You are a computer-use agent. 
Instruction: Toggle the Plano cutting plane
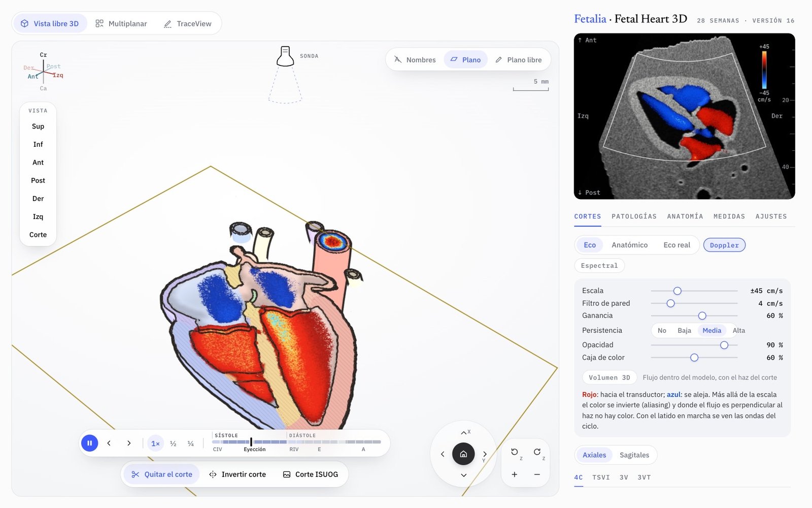(465, 60)
